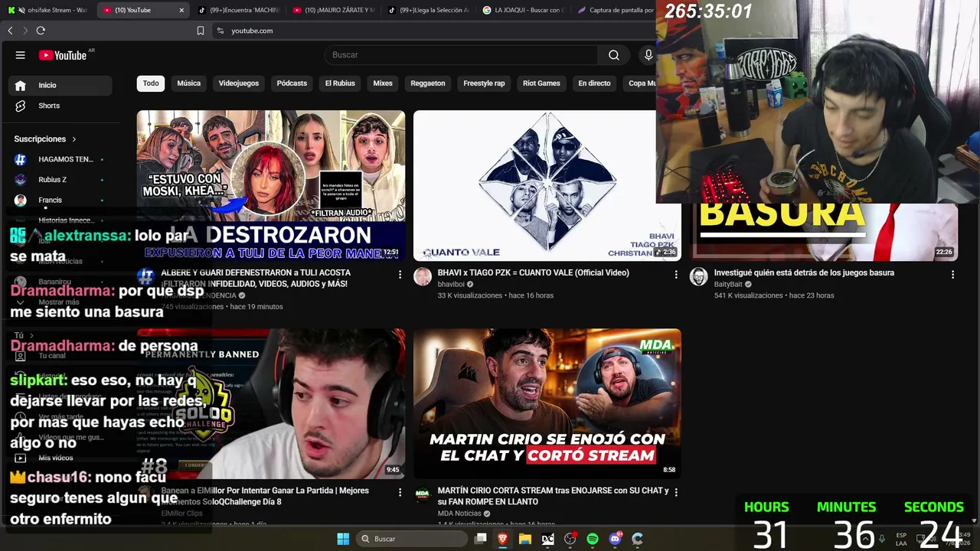Image resolution: width=980 pixels, height=551 pixels.
Task: Click the youtube.com address bar
Action: 433,31
